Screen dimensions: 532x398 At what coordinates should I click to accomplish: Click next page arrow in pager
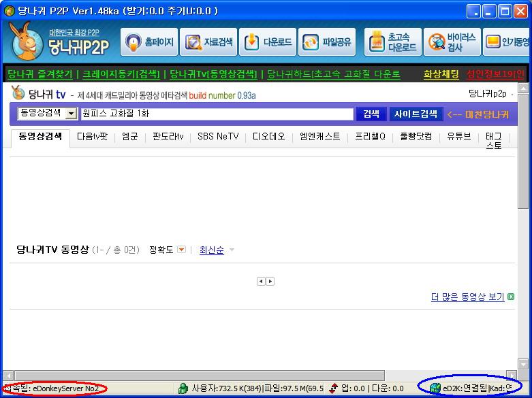(x=270, y=282)
